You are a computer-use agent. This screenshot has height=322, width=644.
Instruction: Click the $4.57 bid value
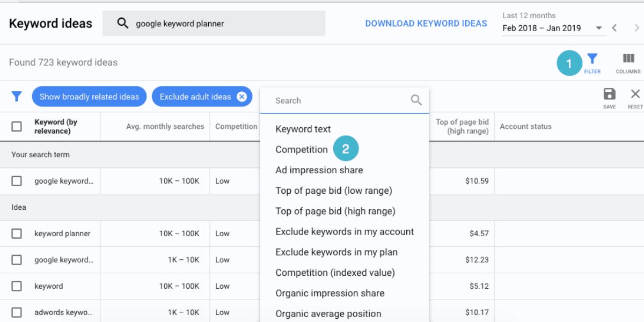(x=479, y=233)
